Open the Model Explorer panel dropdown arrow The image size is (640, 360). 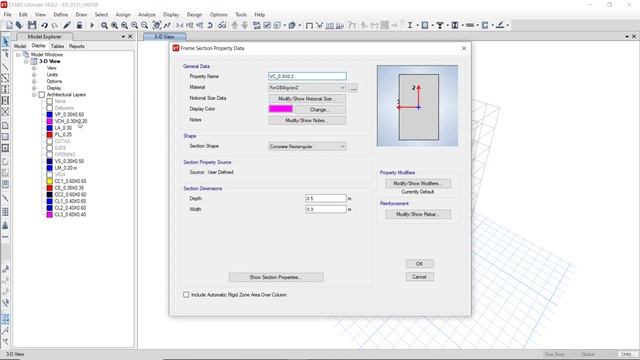[123, 37]
